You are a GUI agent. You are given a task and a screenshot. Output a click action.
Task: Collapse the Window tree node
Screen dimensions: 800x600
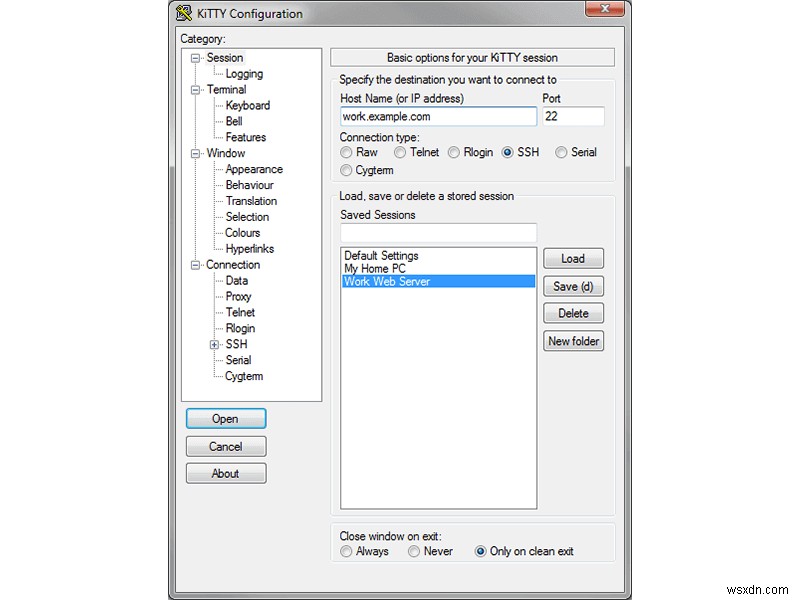click(195, 154)
